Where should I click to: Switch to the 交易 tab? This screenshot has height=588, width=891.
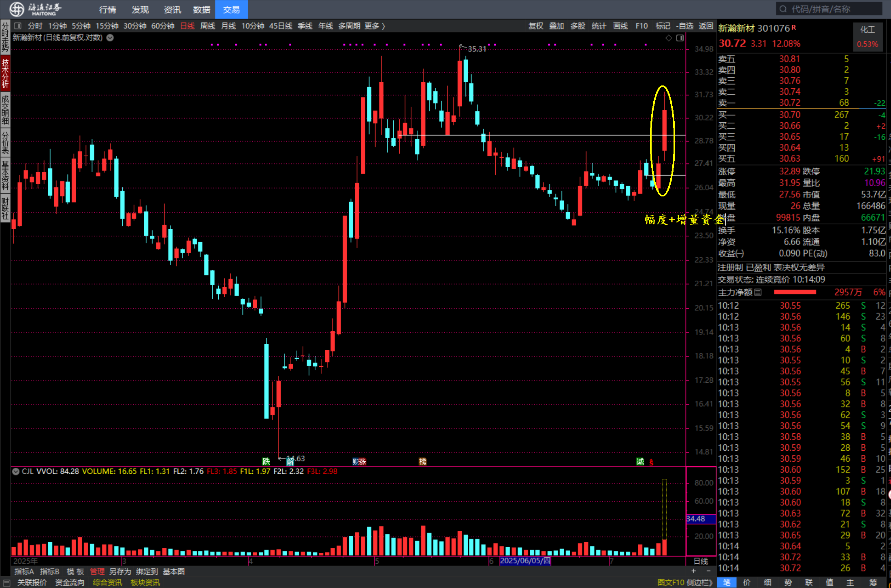tap(231, 9)
